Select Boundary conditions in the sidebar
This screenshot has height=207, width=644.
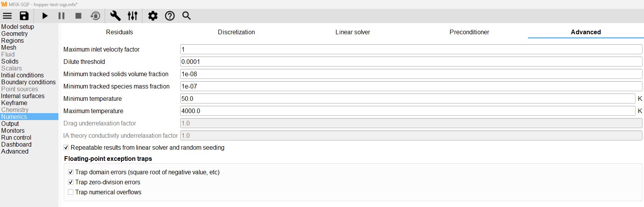pyautogui.click(x=28, y=82)
